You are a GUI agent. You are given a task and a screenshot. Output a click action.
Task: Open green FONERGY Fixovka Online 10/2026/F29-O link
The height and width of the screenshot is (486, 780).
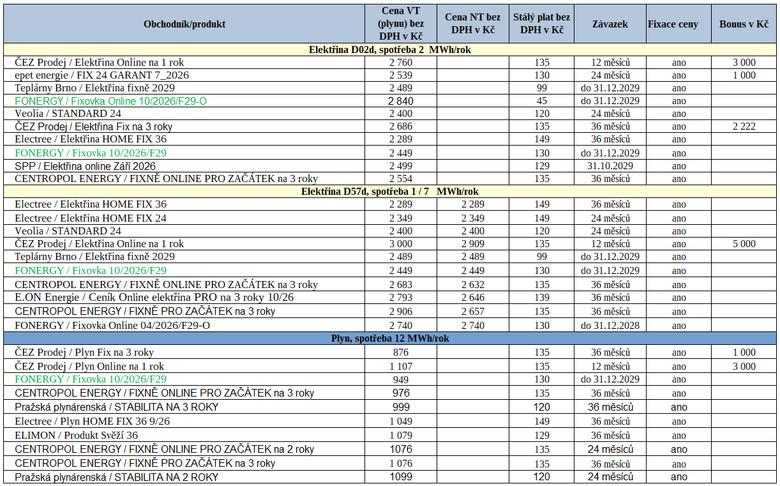110,101
